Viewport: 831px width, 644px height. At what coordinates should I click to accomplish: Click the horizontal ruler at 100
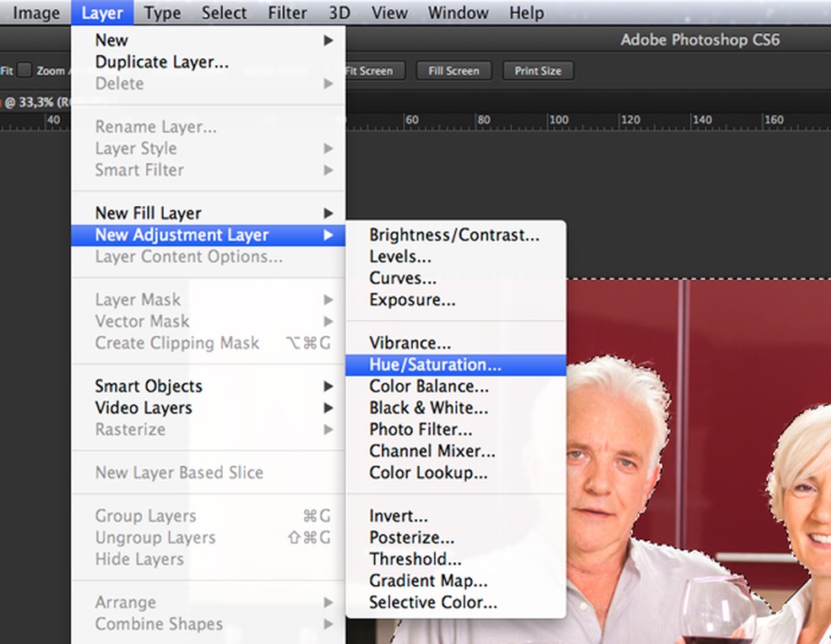[558, 120]
